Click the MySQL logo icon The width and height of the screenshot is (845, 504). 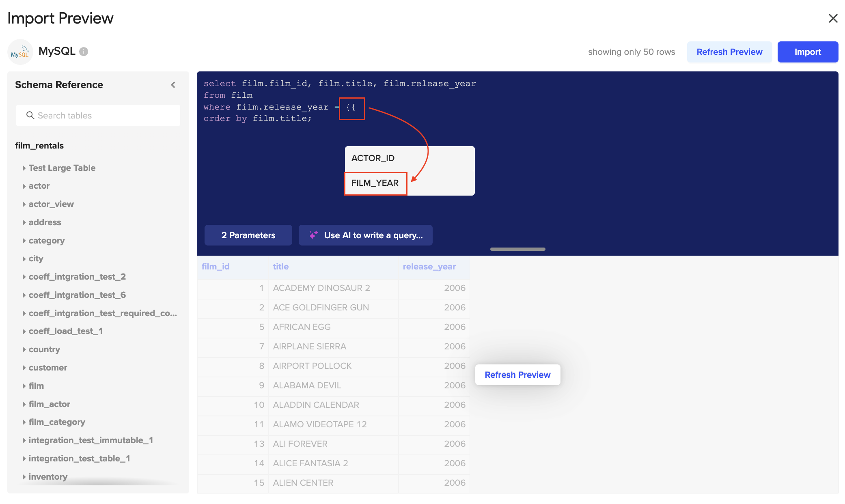click(20, 52)
